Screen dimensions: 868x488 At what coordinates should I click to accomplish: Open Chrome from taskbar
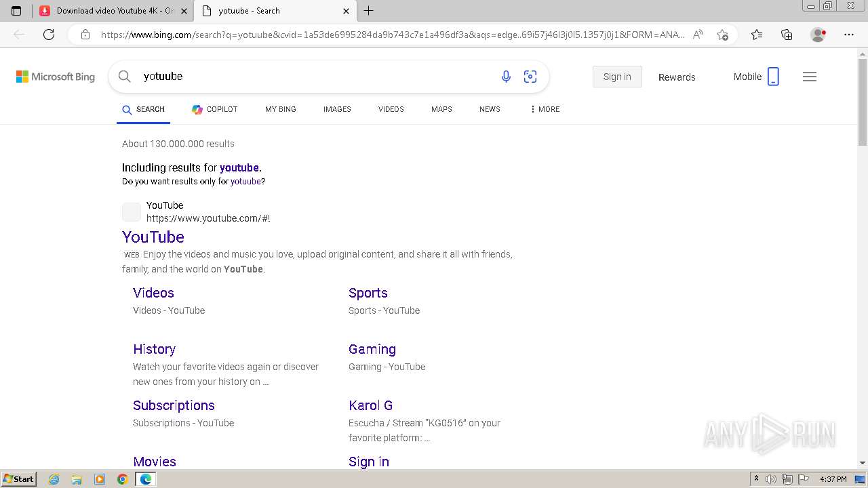click(122, 479)
